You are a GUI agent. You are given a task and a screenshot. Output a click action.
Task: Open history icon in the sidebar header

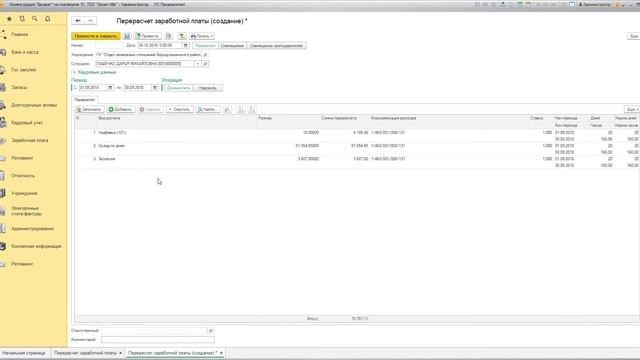22,19
